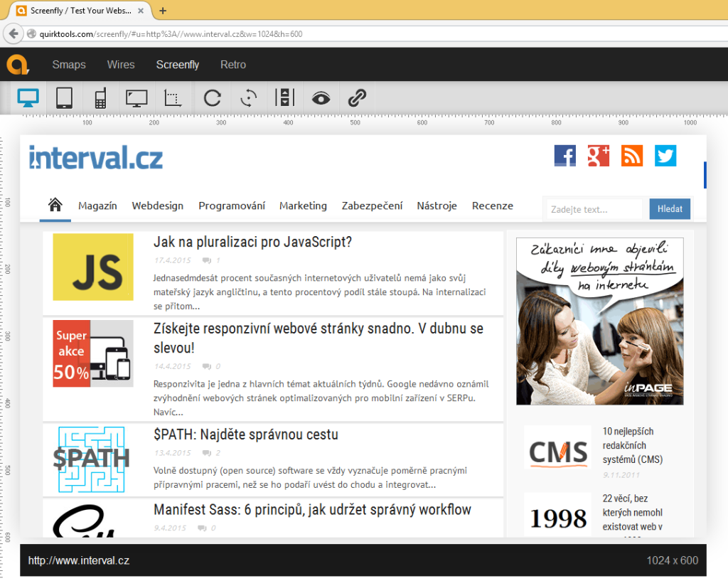728x581 pixels.
Task: Open the Zabezpečení navigation item
Action: pyautogui.click(x=372, y=206)
